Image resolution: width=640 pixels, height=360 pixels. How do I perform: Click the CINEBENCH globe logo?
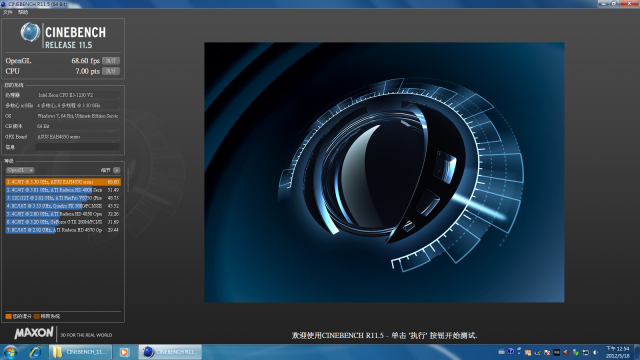tap(30, 33)
